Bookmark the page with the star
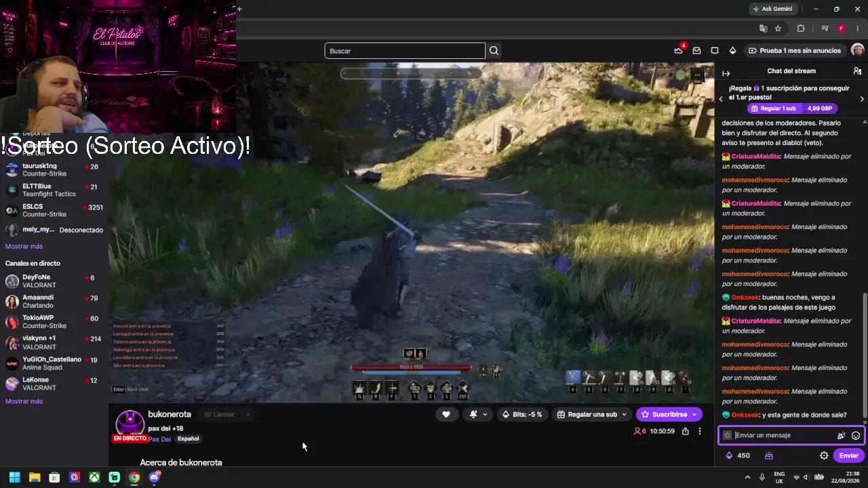 tap(778, 28)
